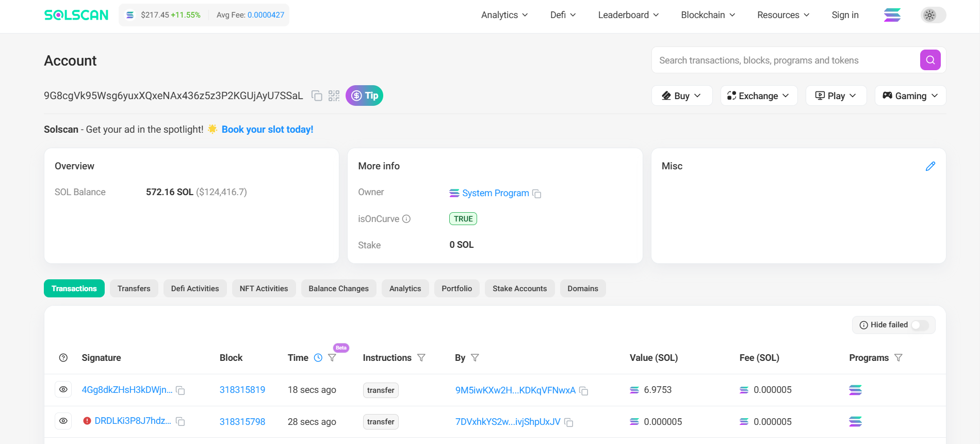Viewport: 980px width, 444px height.
Task: Follow the 'Book your slot today!' link
Action: pyautogui.click(x=267, y=130)
